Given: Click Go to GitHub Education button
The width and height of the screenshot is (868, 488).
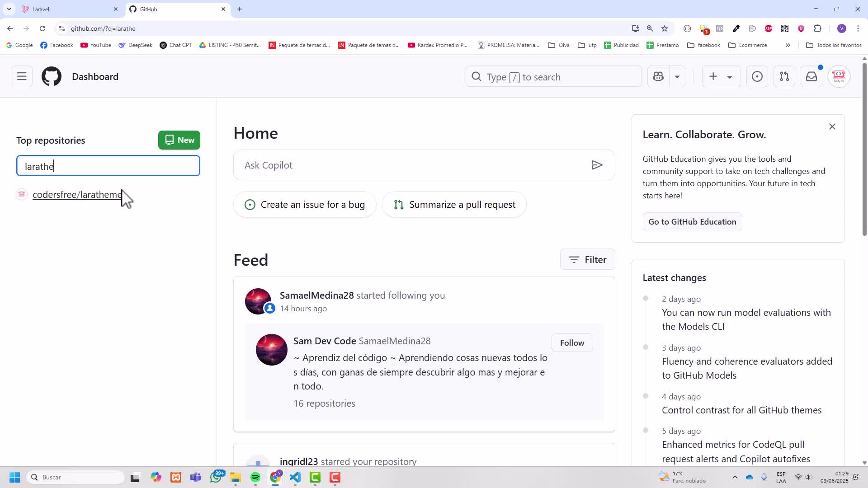Looking at the screenshot, I should click(692, 222).
